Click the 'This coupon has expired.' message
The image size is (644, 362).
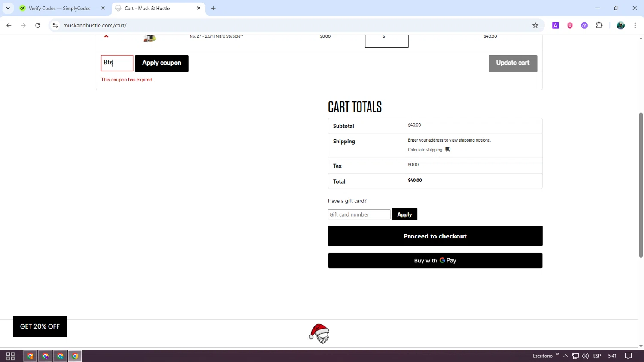[127, 80]
